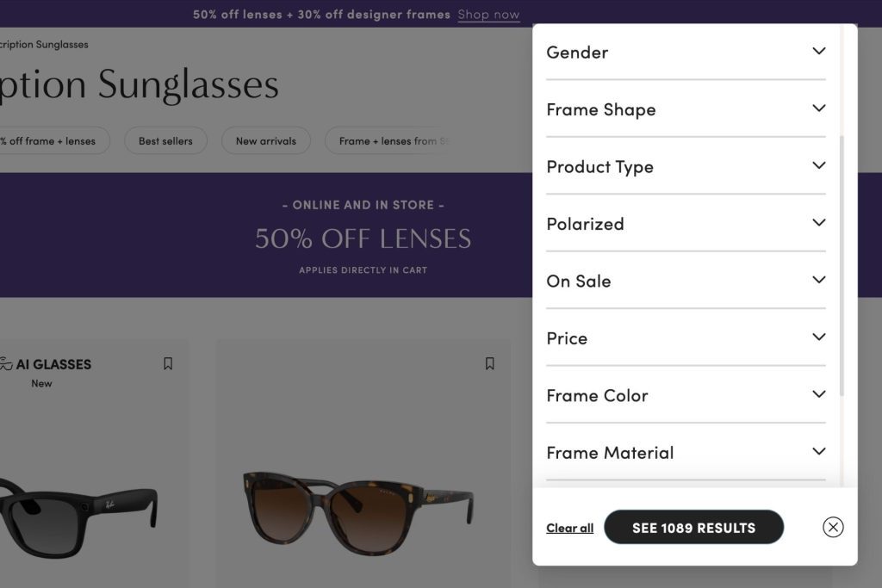882x588 pixels.
Task: Expand the Price filter
Action: [686, 338]
